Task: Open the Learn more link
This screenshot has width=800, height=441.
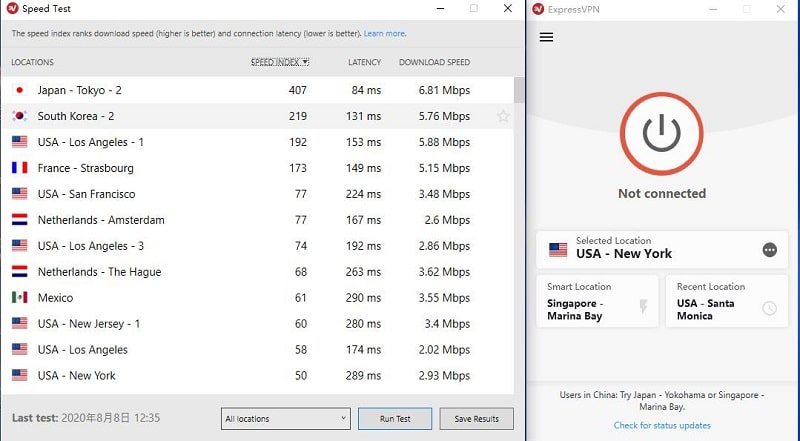Action: [x=385, y=34]
